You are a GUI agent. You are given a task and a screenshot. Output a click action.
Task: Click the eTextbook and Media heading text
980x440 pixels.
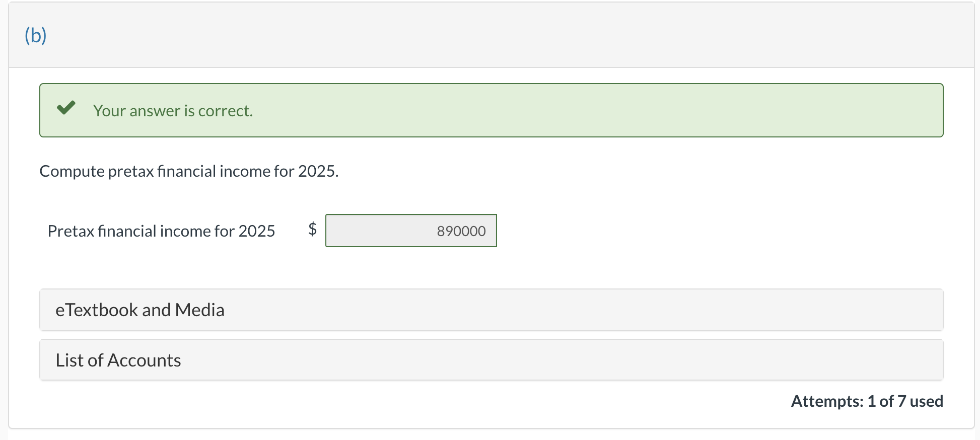[139, 310]
